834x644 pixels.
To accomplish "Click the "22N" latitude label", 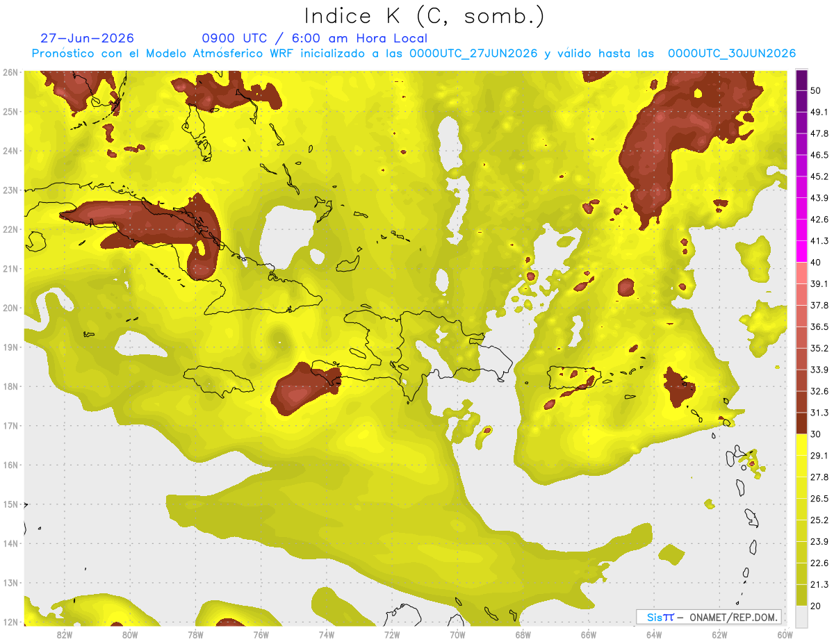I will [10, 229].
